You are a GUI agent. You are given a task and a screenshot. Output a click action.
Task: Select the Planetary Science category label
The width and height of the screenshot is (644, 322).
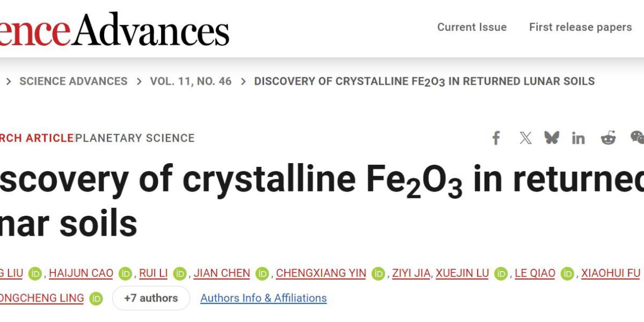135,138
